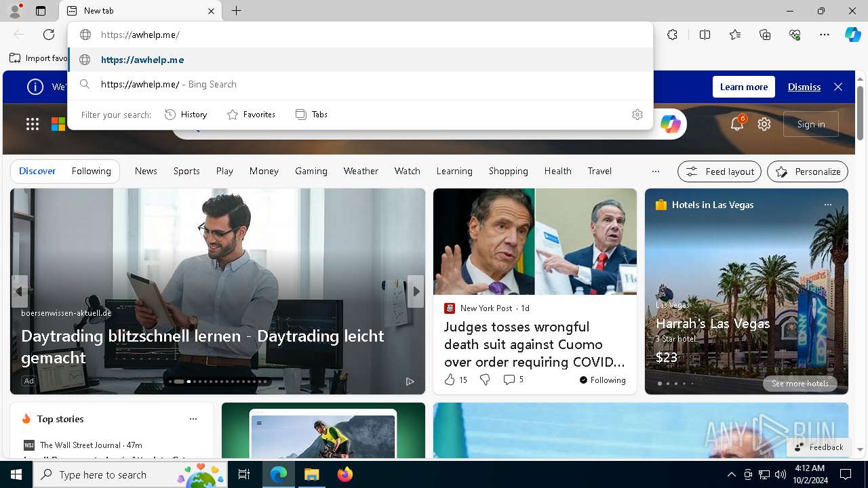
Task: Click the Sign in button
Action: tap(811, 124)
